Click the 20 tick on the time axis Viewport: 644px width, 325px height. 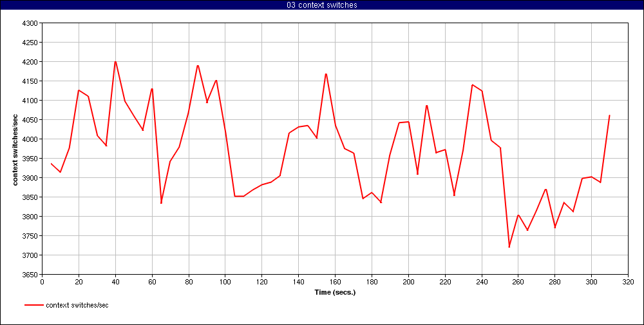coord(79,282)
